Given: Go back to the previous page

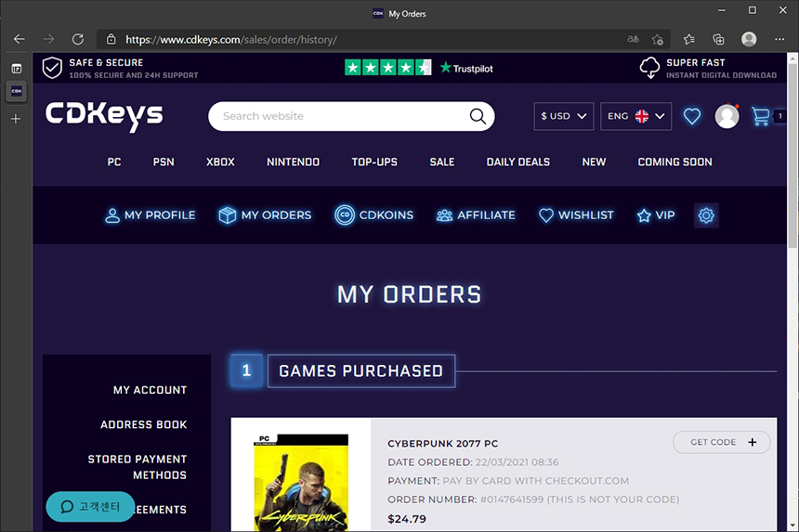Looking at the screenshot, I should tap(20, 39).
